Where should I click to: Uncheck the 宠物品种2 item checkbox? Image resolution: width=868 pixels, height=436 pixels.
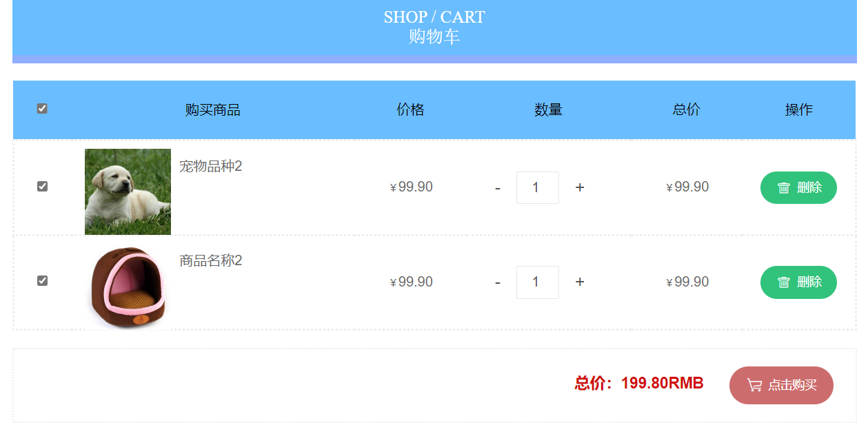pyautogui.click(x=42, y=185)
